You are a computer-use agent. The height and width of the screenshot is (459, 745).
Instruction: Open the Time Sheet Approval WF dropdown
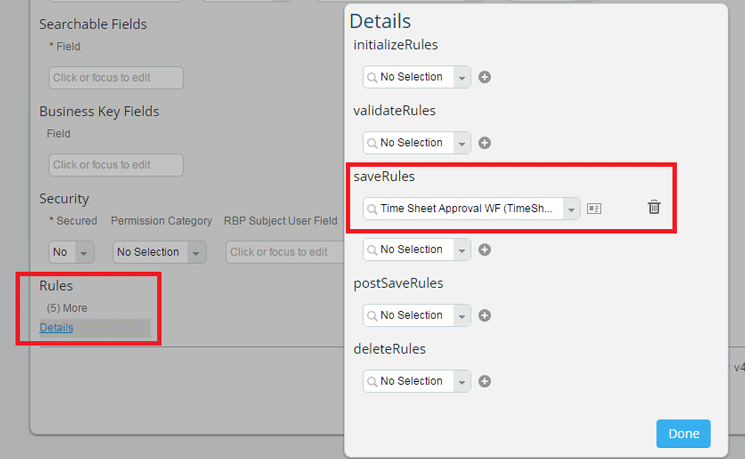tap(571, 208)
